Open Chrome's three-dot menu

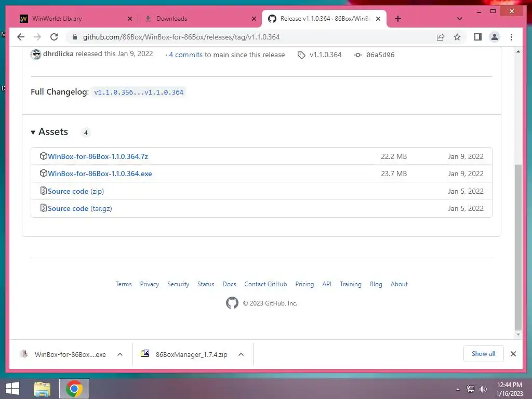point(511,37)
